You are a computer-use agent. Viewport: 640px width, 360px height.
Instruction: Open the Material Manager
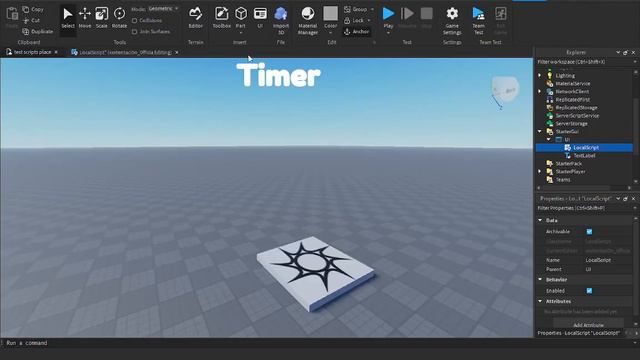[x=308, y=20]
